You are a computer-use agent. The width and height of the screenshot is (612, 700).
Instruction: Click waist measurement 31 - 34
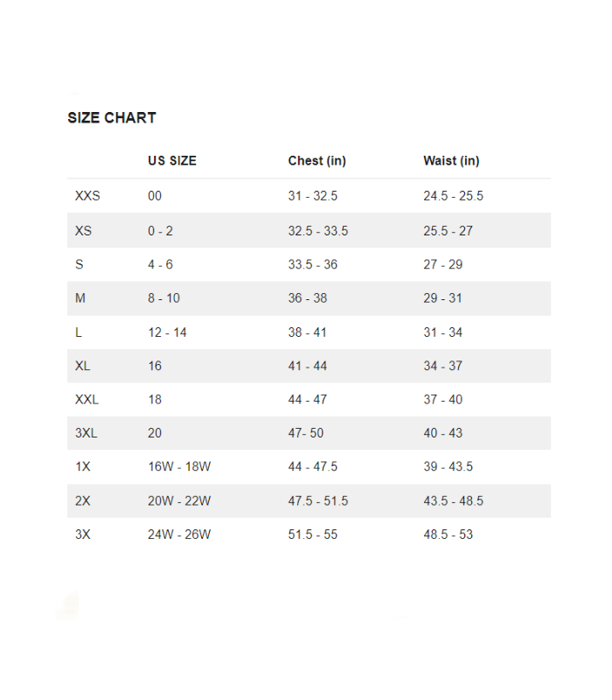[443, 332]
